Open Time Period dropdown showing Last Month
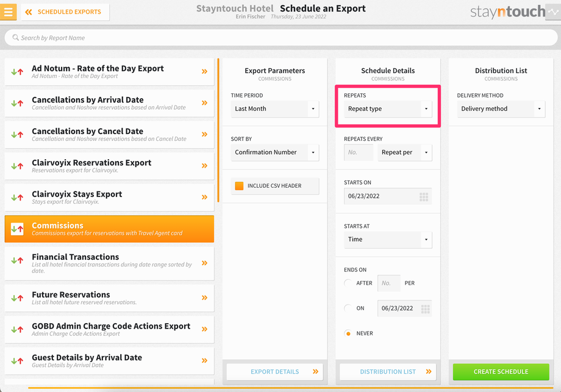This screenshot has width=561, height=392. 275,109
